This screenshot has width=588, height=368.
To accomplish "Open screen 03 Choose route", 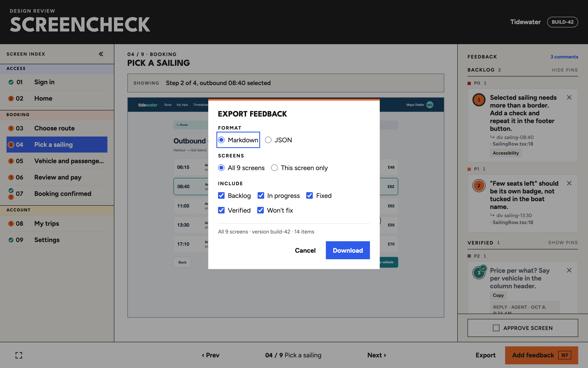I will (57, 128).
